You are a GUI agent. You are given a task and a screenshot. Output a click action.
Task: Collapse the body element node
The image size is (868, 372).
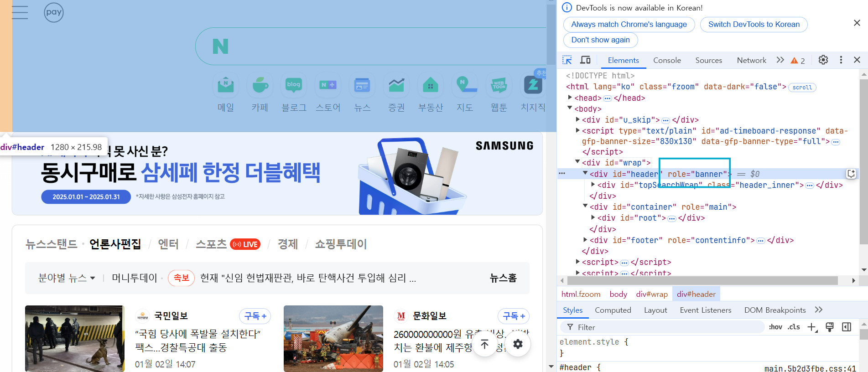[x=570, y=108]
